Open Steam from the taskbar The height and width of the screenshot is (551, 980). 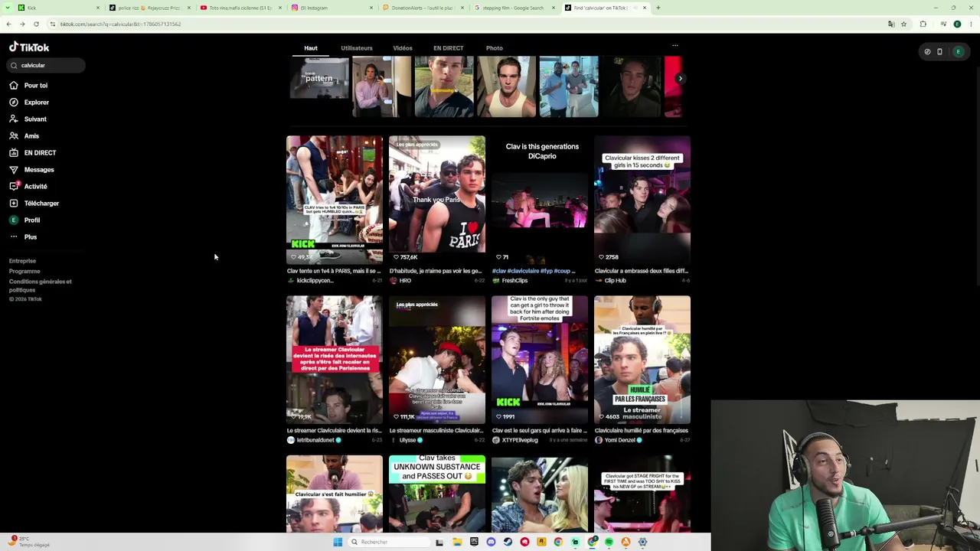coord(508,542)
